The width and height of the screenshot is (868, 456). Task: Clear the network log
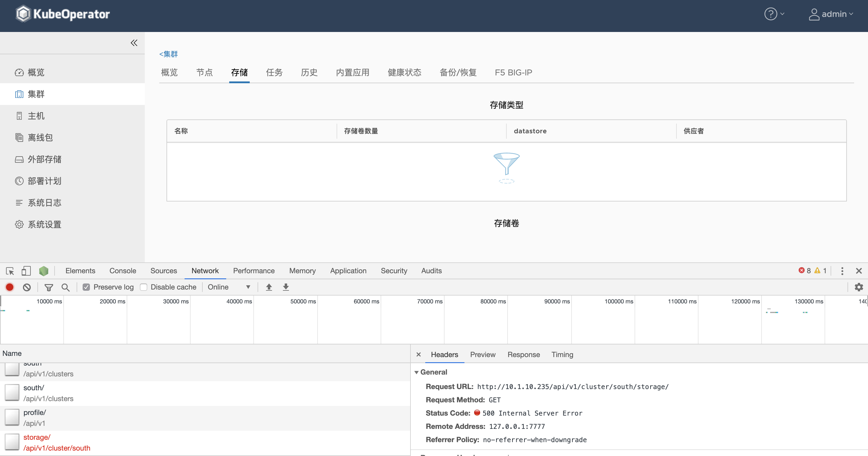27,287
